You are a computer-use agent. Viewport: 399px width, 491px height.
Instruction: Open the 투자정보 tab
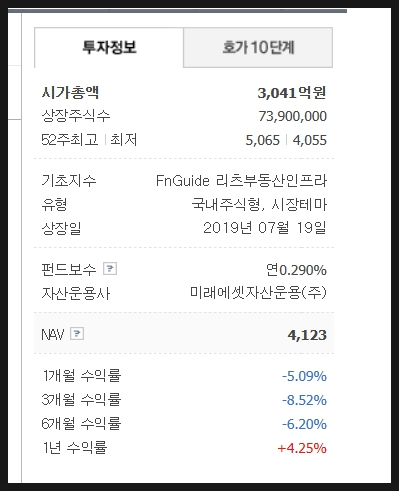tap(109, 47)
